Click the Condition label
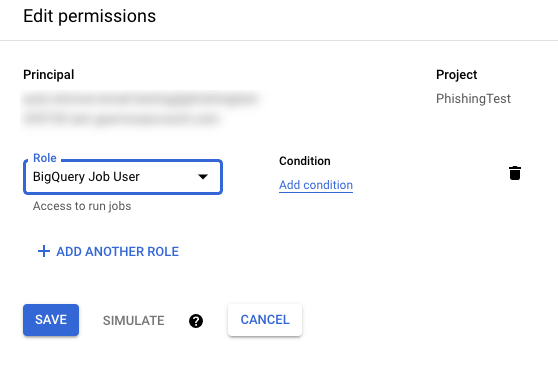This screenshot has height=380, width=558. point(305,161)
